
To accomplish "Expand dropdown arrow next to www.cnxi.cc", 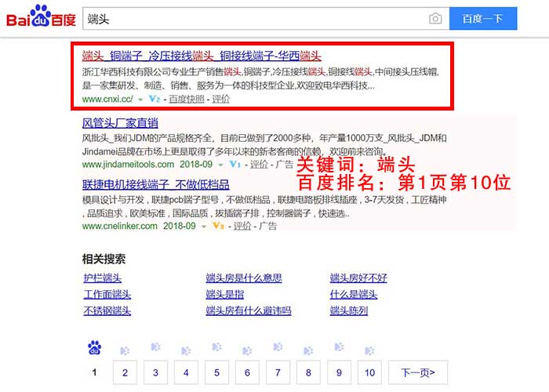I will [x=140, y=100].
